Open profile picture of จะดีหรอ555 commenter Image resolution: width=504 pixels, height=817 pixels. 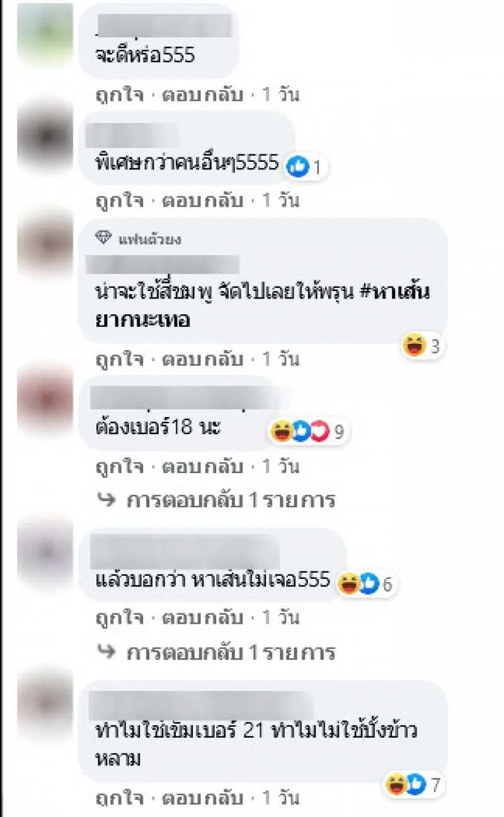[45, 33]
